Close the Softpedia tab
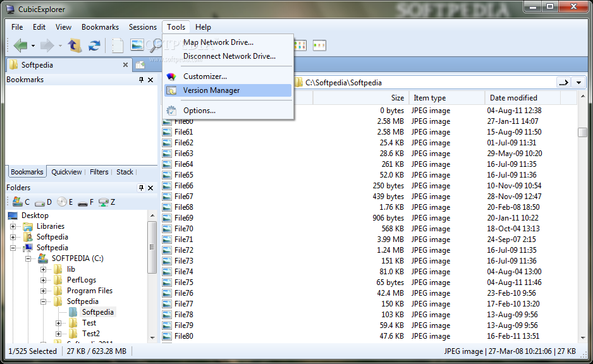This screenshot has height=364, width=593. point(125,65)
